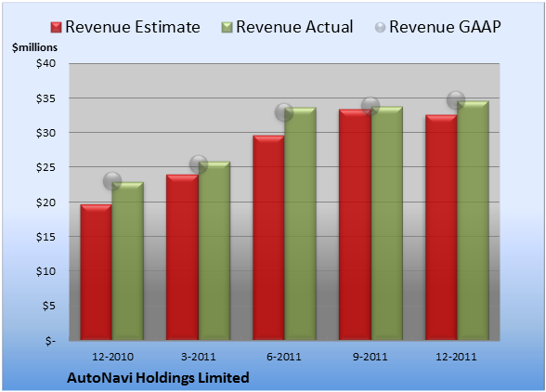Screen dimensions: 546x392
Task: Select the green actual bar for 3-2011
Action: tap(214, 251)
